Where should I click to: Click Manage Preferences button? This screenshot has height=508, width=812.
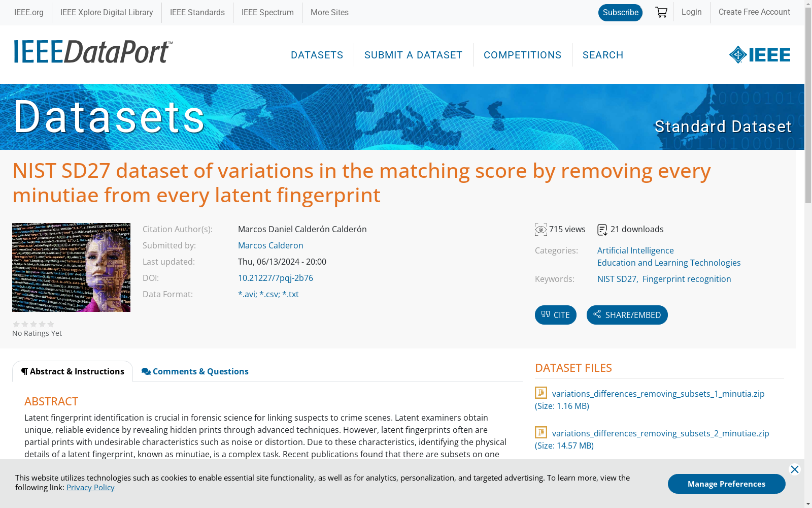727,484
